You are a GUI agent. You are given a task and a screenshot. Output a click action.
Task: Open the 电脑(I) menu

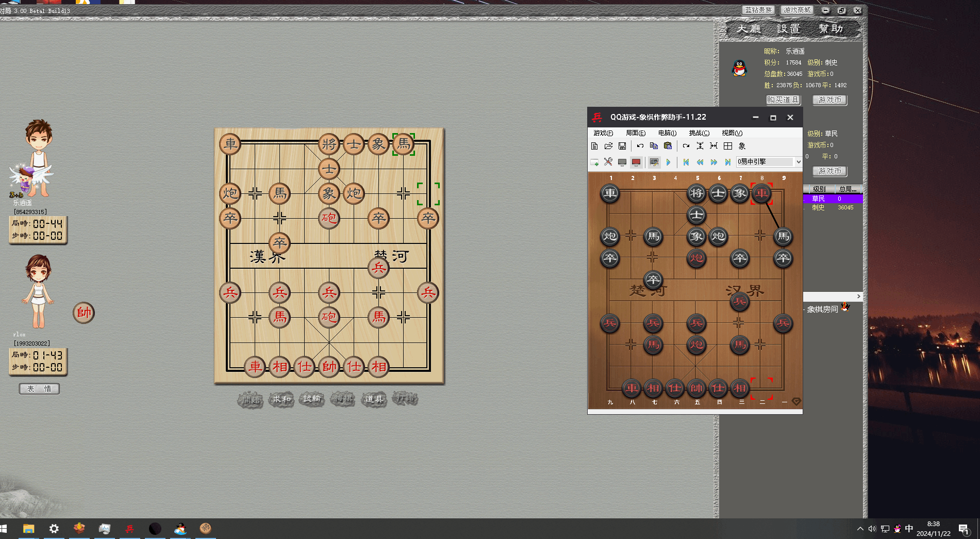(x=668, y=133)
